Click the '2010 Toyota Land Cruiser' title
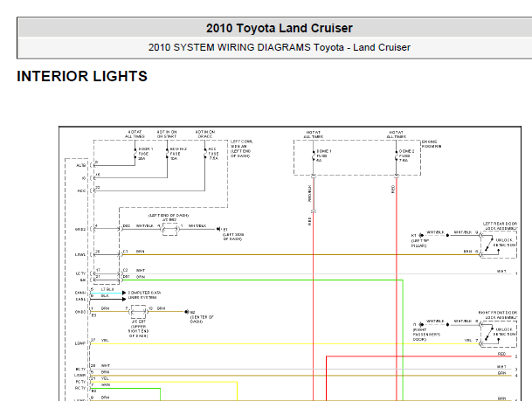This screenshot has width=532, height=401. coord(280,28)
